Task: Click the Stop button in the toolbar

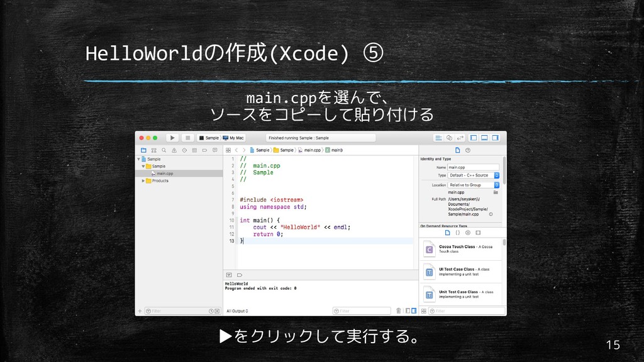Action: pyautogui.click(x=187, y=138)
